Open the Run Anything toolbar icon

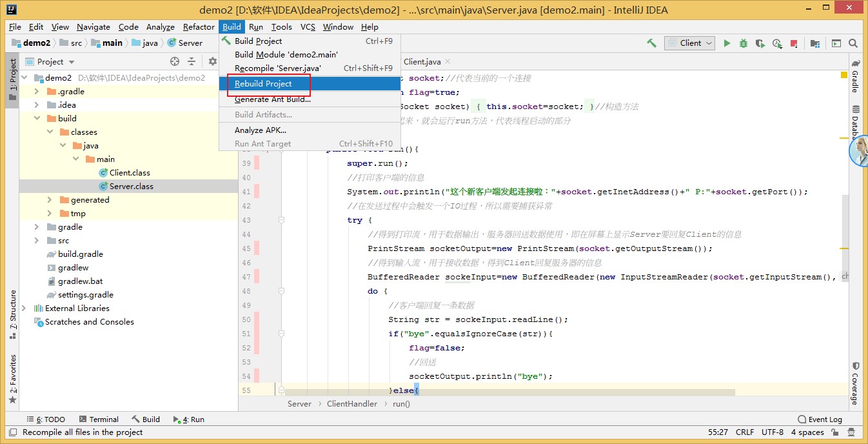point(836,43)
